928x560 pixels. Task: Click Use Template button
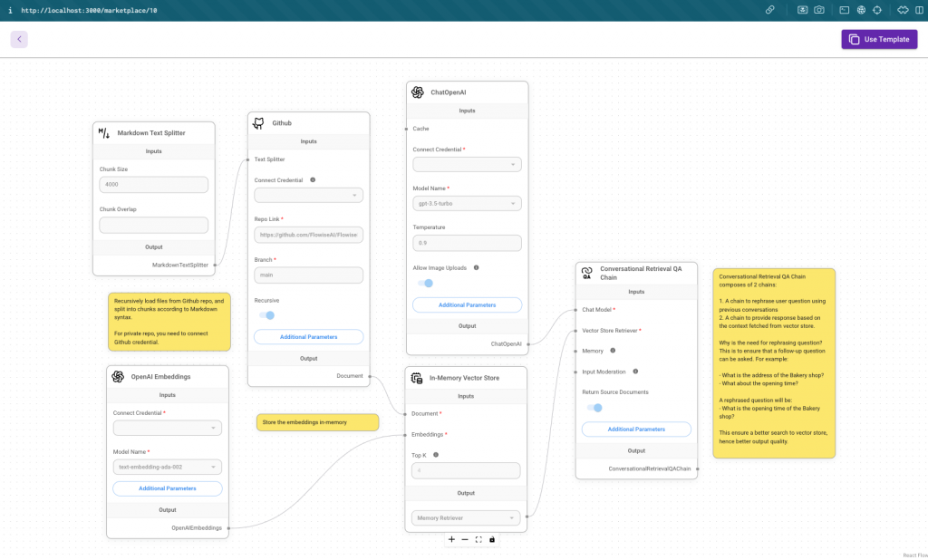pos(879,39)
